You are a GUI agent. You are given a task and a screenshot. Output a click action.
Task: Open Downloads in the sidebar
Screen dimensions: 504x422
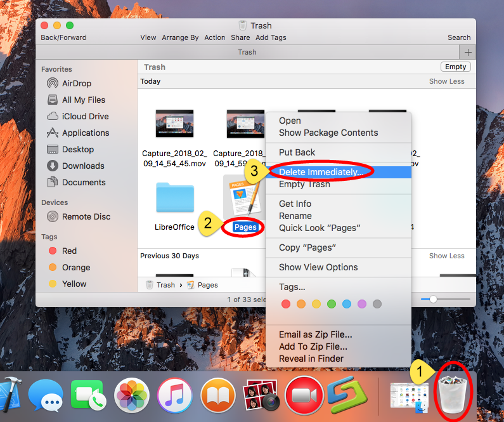tap(76, 166)
